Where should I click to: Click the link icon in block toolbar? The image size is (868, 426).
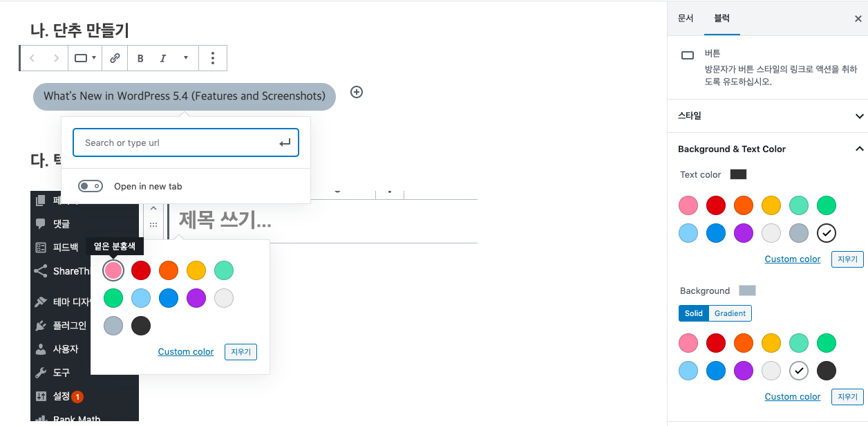115,59
